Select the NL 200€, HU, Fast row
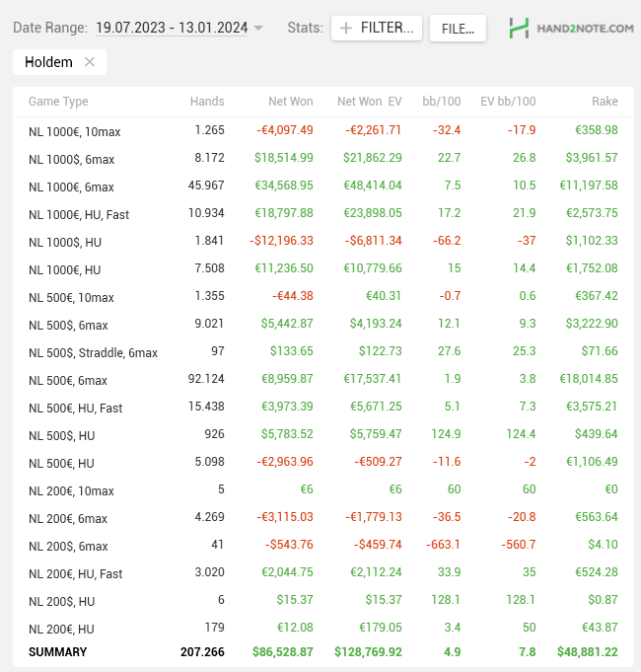This screenshot has width=641, height=672. pyautogui.click(x=323, y=573)
